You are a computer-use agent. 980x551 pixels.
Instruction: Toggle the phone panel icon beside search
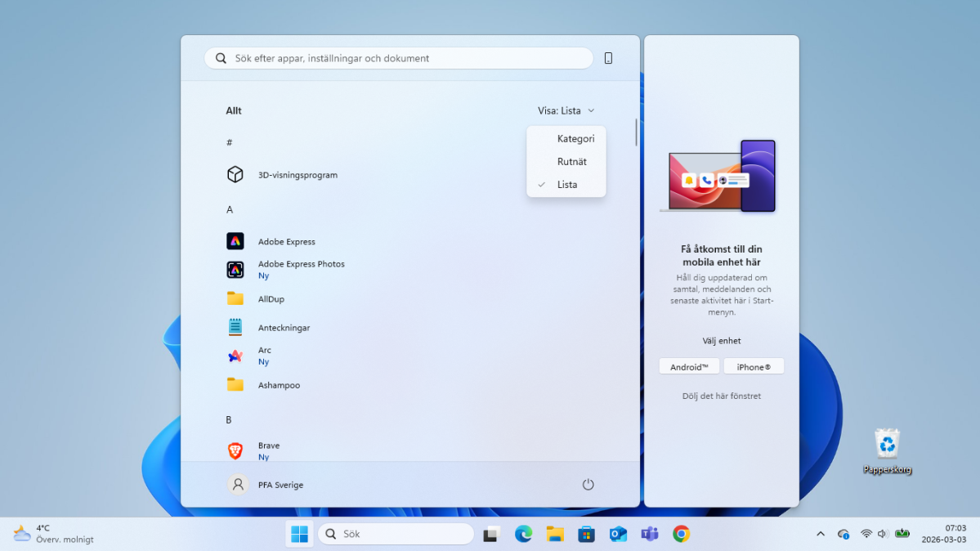[608, 58]
